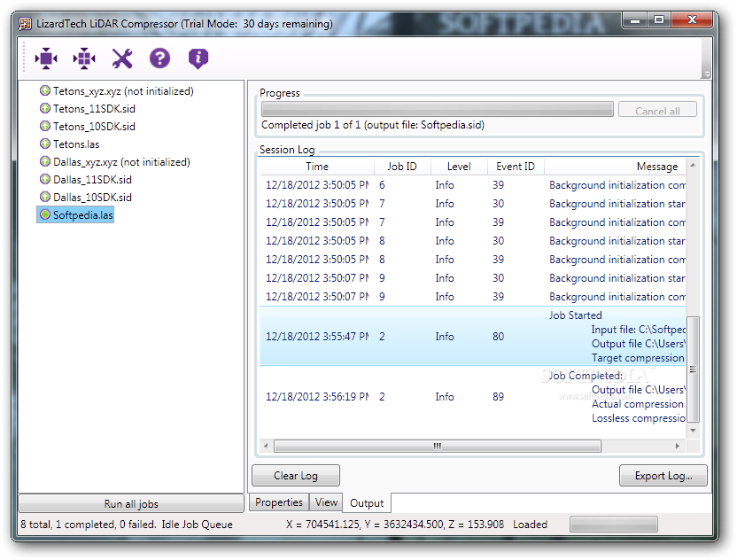Image resolution: width=737 pixels, height=560 pixels.
Task: Maximize the LiDAR Compressor window
Action: (659, 19)
